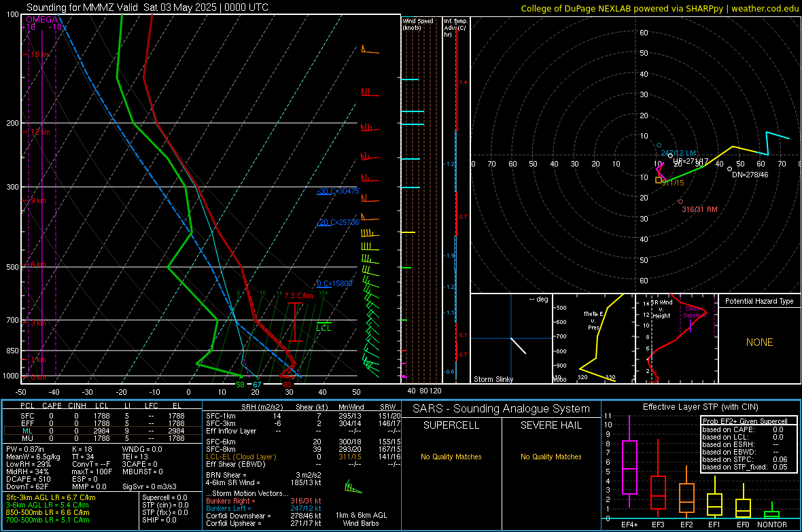Click the Corfidi Downshear vector line
802x532 pixels.
coord(264,516)
